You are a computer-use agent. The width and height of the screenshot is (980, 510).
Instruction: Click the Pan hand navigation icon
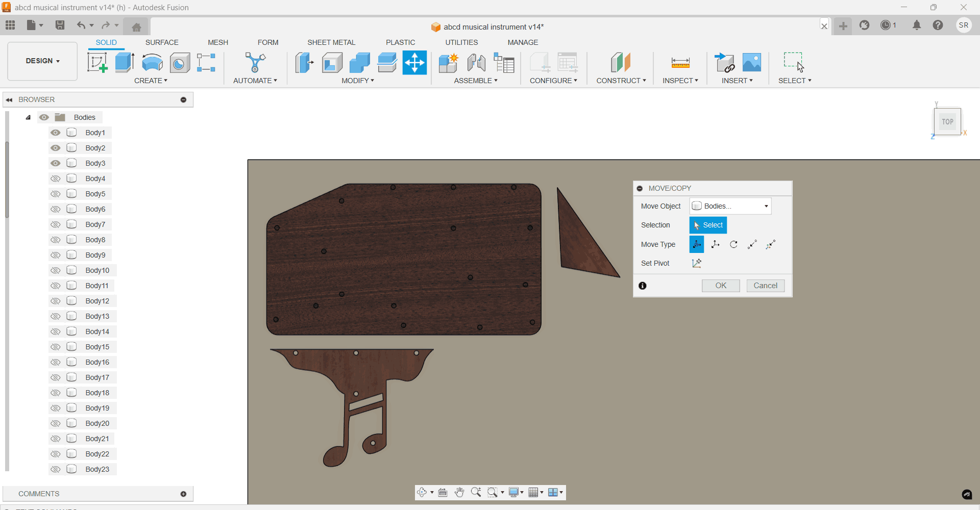pos(459,492)
